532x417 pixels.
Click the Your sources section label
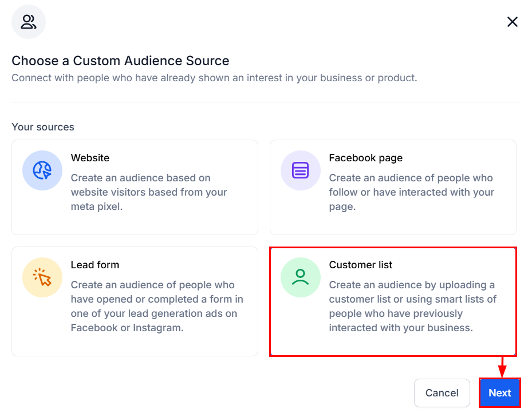[43, 127]
